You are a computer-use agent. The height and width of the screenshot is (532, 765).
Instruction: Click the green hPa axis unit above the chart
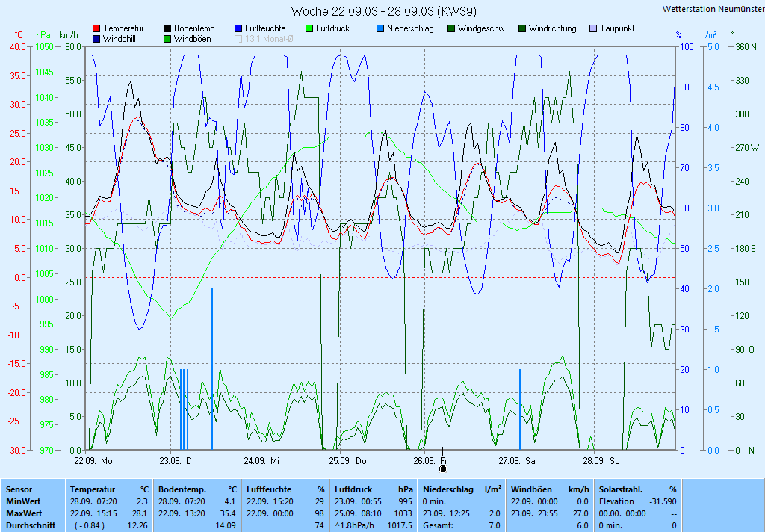43,35
